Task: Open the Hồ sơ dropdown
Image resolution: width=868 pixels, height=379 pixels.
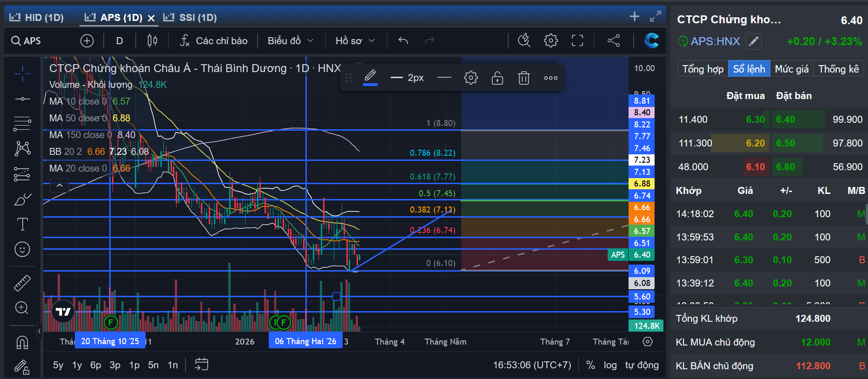Action: coord(355,41)
